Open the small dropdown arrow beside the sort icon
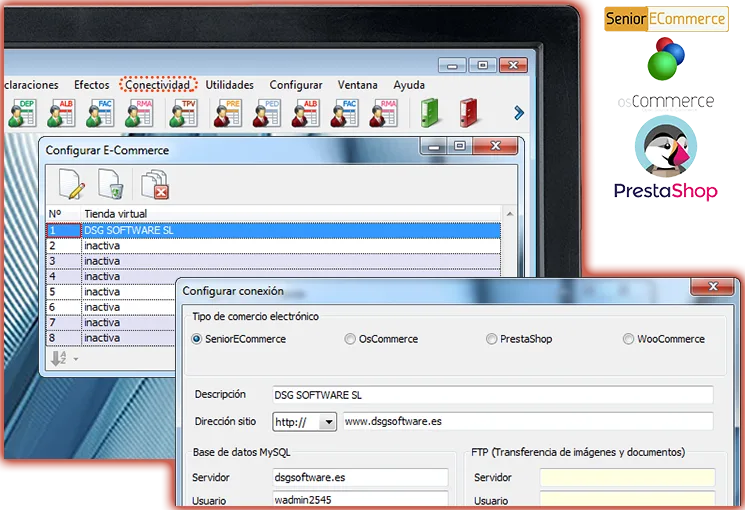The height and width of the screenshot is (510, 745). 76,359
